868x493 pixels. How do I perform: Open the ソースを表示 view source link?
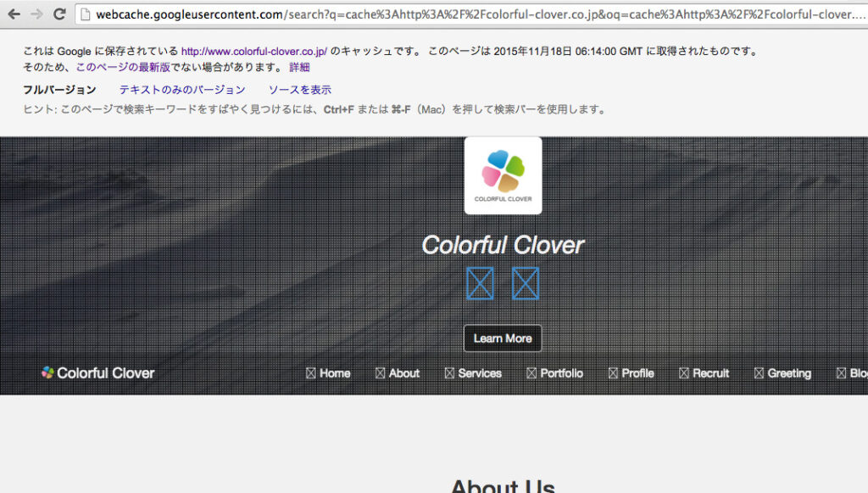300,90
